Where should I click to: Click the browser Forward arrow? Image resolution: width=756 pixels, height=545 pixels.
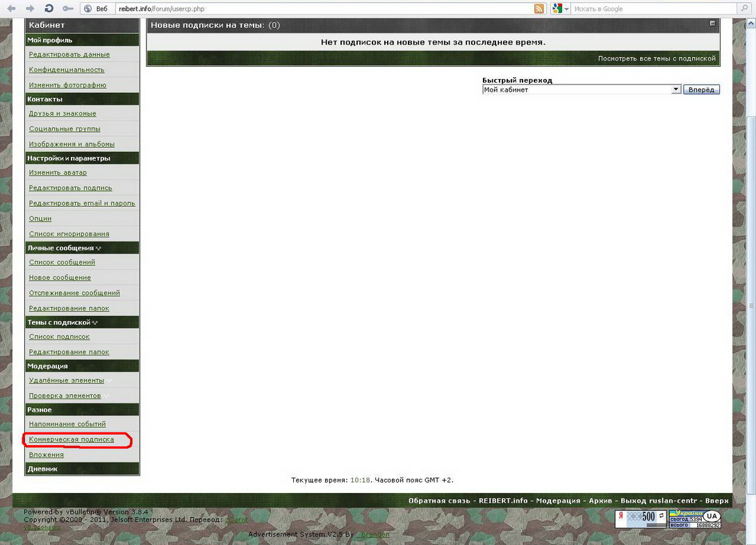click(30, 8)
